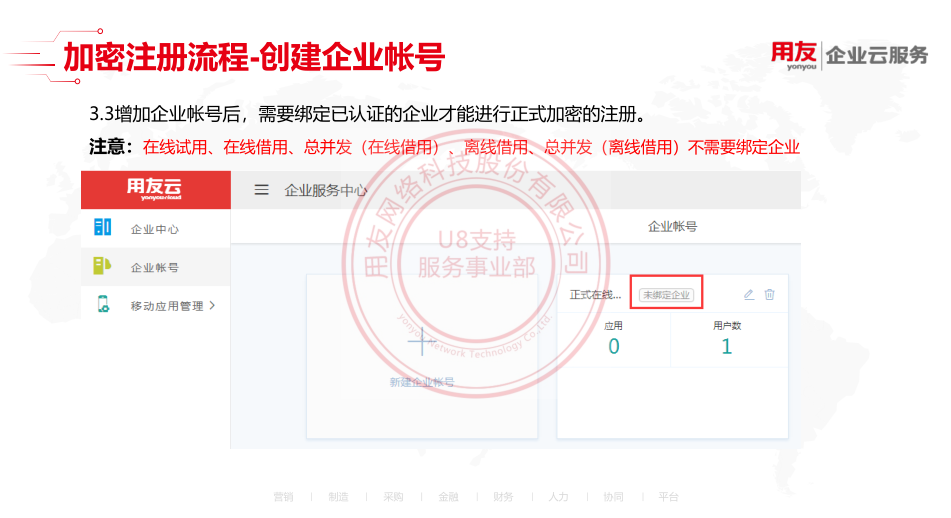Image resolution: width=951 pixels, height=518 pixels.
Task: Open 移动应用管理 menu item
Action: pos(167,306)
